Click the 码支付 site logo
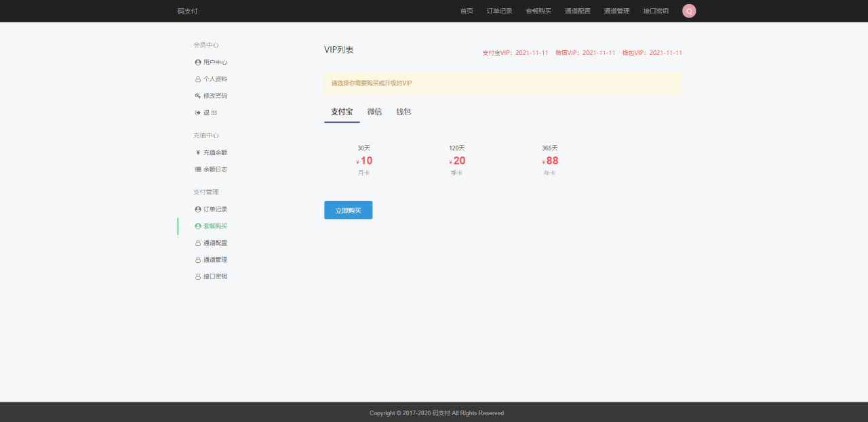868x422 pixels. 187,11
